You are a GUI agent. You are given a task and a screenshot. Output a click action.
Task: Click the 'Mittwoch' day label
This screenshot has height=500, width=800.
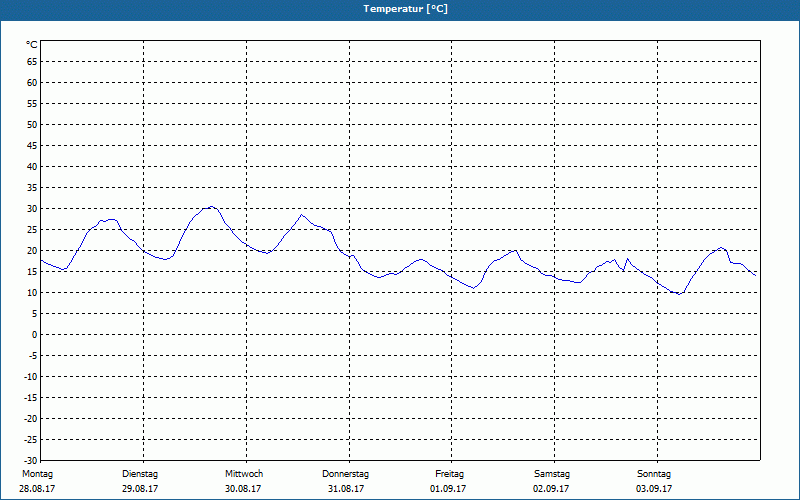click(x=244, y=474)
